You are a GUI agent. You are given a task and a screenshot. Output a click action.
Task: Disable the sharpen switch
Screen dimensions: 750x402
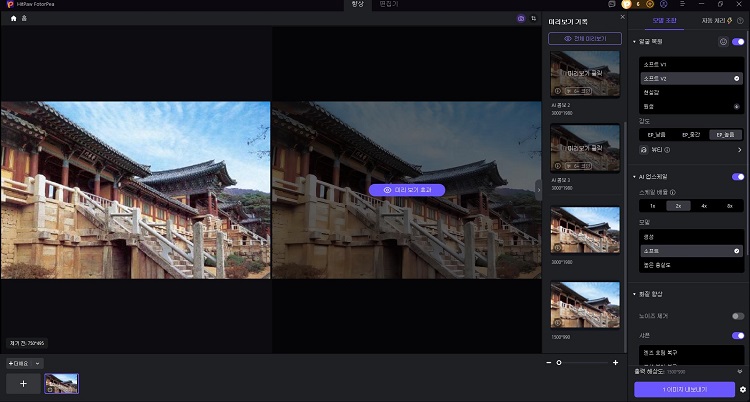pos(738,335)
